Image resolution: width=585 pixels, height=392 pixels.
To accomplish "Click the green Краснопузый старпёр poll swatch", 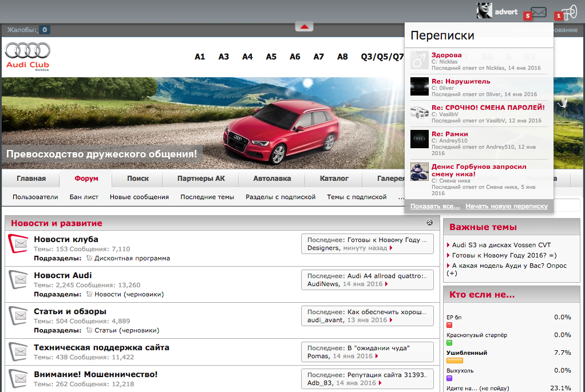I will 449,343.
